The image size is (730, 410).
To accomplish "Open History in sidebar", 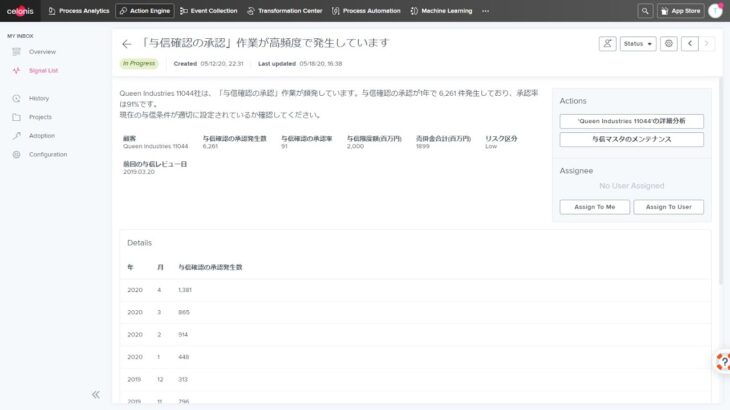I will 39,98.
